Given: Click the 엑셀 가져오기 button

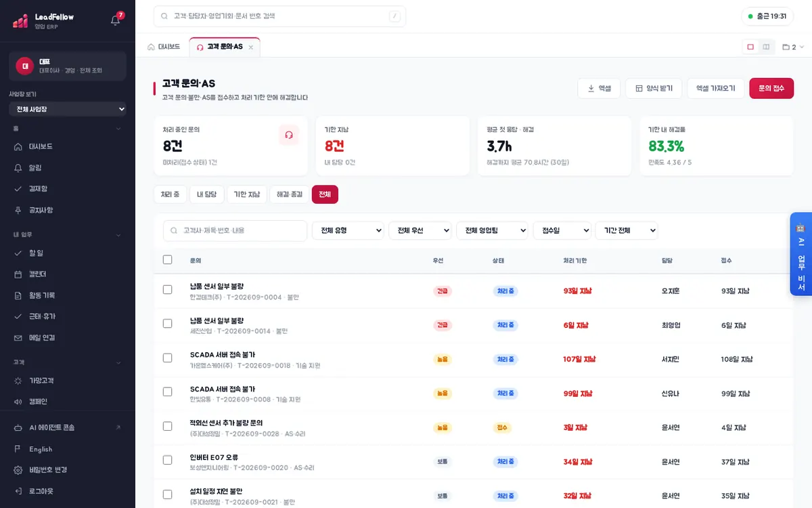Looking at the screenshot, I should click(716, 88).
